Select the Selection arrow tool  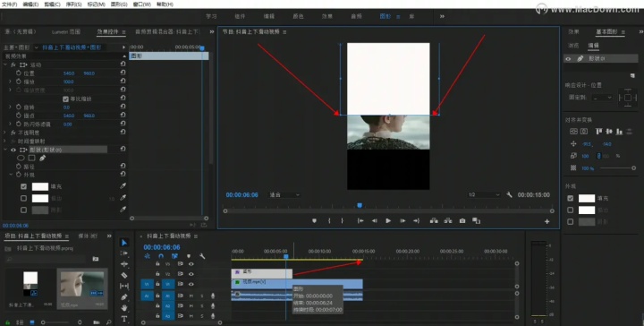tap(124, 243)
